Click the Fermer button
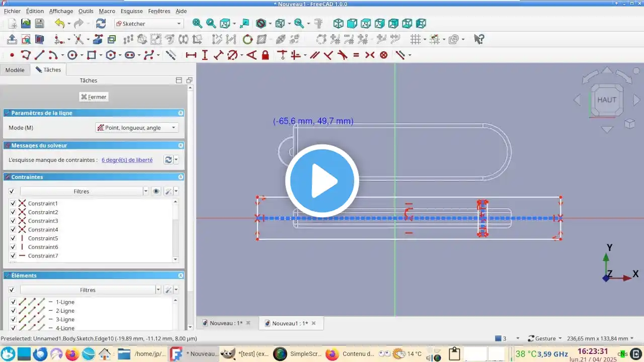644x362 pixels. click(94, 97)
